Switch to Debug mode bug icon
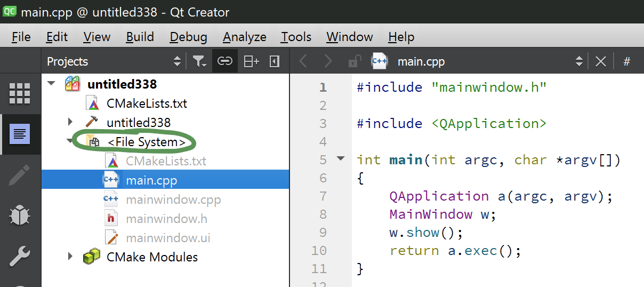Screen dimensions: 644x287 tap(20, 216)
